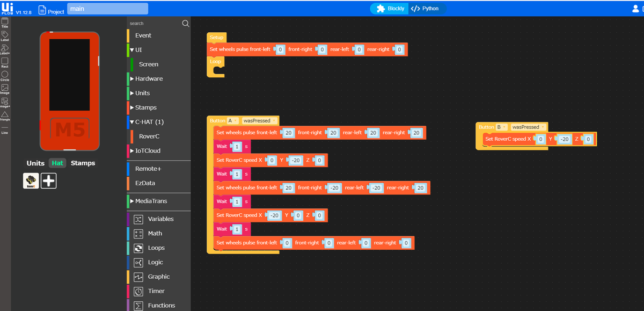Screen dimensions: 644x311
Task: Click the M5 device screen preview
Action: point(69,75)
